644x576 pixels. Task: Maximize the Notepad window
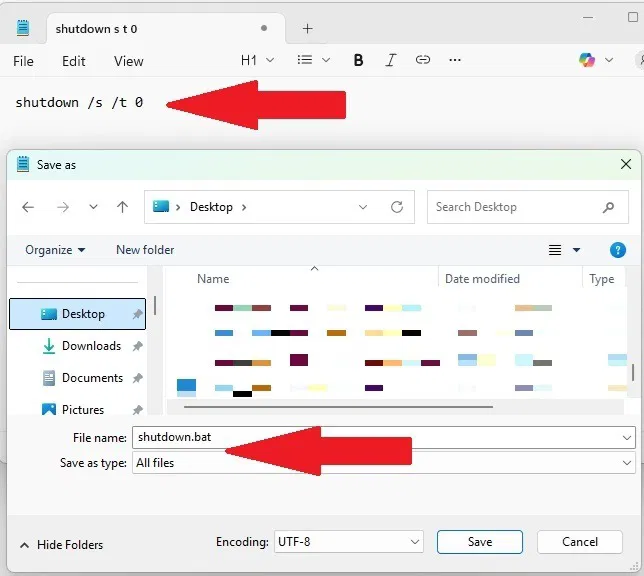[633, 17]
